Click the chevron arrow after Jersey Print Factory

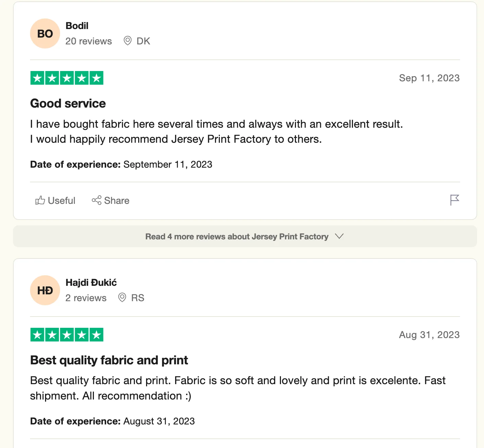click(339, 236)
